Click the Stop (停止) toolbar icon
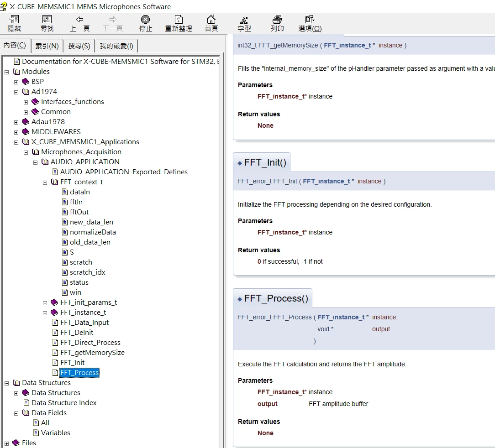Viewport: 495px width, 448px height. tap(146, 20)
